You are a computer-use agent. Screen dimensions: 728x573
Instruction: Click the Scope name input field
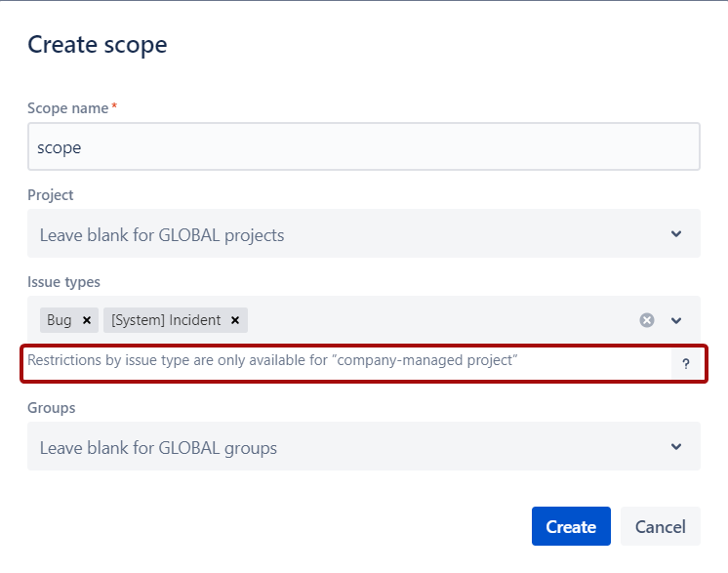pyautogui.click(x=363, y=147)
